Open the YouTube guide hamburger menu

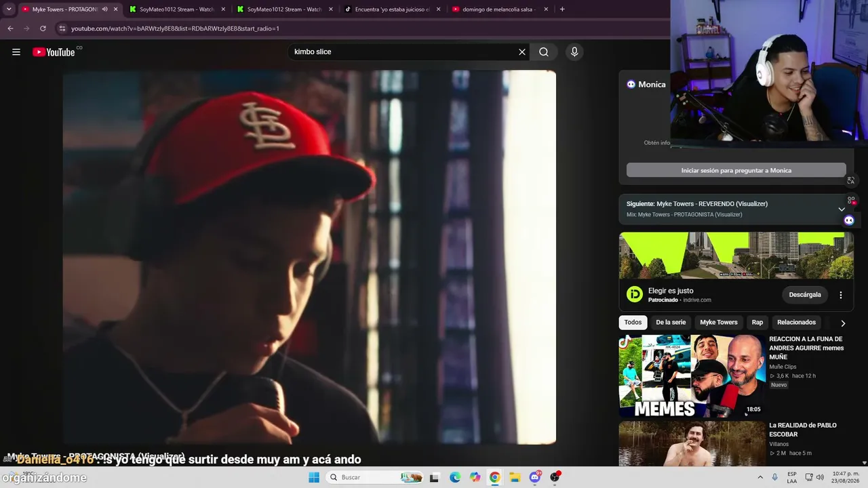coord(16,52)
